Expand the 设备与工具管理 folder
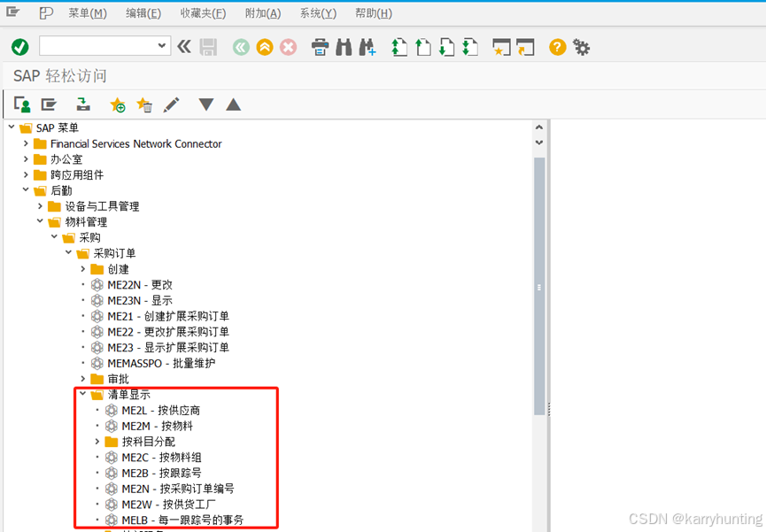The height and width of the screenshot is (532, 766). point(40,206)
